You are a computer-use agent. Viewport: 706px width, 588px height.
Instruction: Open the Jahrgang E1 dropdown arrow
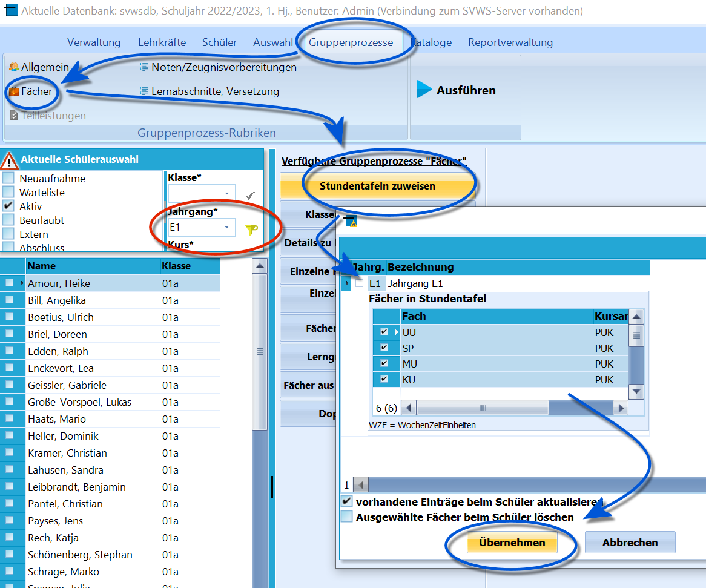coord(226,227)
